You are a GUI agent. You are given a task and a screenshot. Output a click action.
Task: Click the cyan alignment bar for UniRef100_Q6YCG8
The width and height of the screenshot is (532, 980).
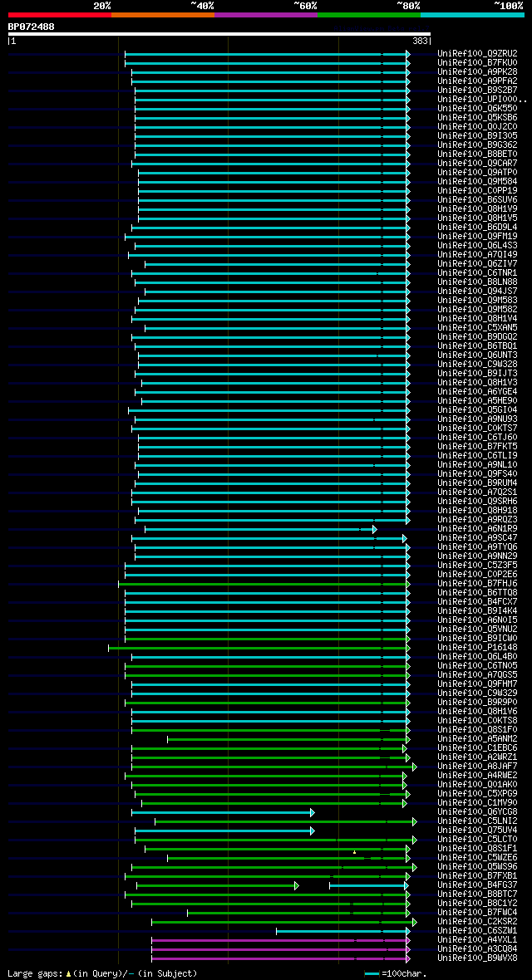[x=223, y=812]
